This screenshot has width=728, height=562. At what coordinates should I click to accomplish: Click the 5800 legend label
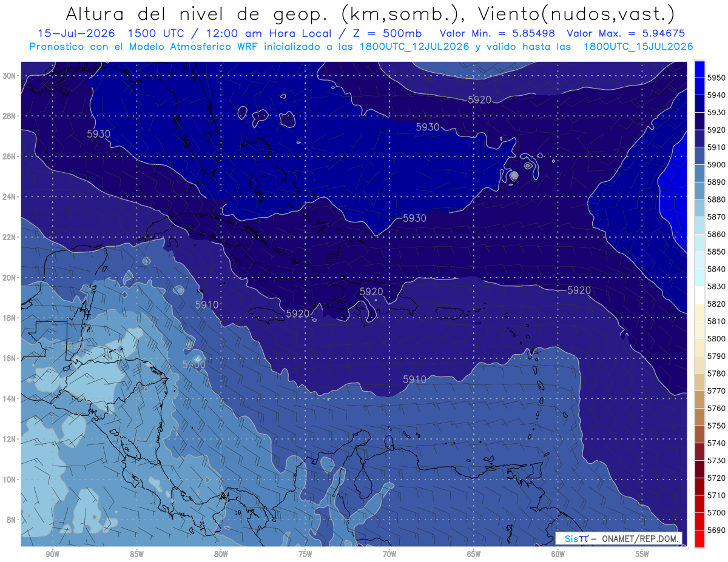pos(717,338)
